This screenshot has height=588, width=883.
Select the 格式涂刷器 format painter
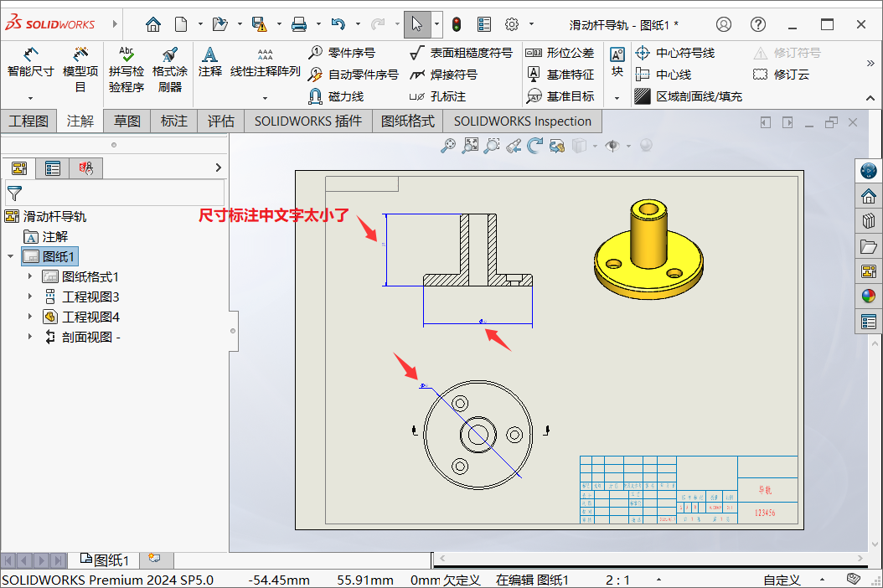coord(169,70)
